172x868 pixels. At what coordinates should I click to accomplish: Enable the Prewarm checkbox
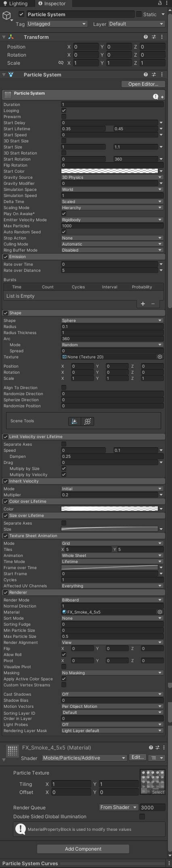click(64, 116)
